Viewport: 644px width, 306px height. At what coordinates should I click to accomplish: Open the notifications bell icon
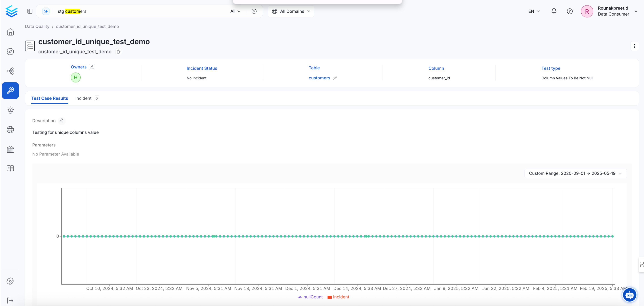(554, 11)
